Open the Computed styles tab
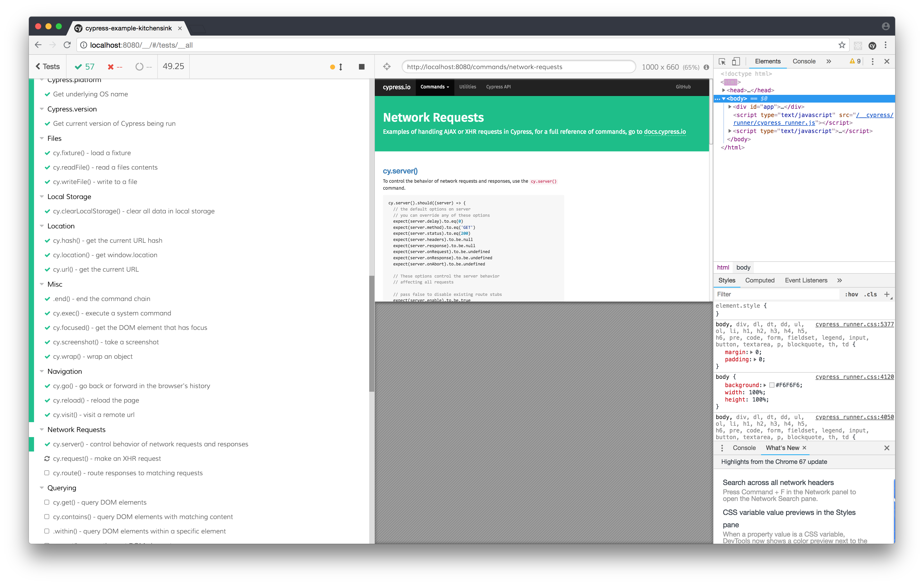This screenshot has width=924, height=585. coord(759,280)
